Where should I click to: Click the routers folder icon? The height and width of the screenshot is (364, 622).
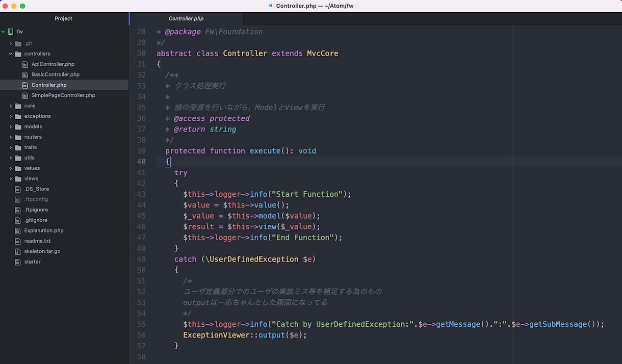point(18,137)
